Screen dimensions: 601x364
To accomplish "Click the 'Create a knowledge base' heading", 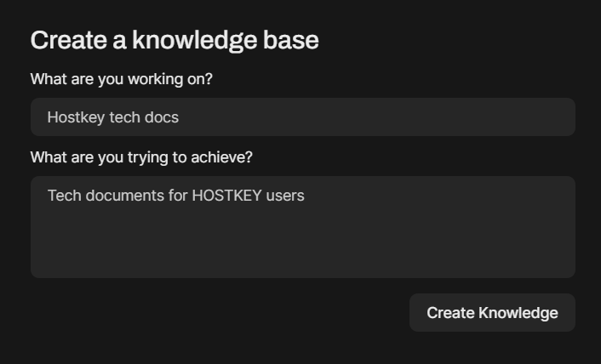I will [175, 40].
